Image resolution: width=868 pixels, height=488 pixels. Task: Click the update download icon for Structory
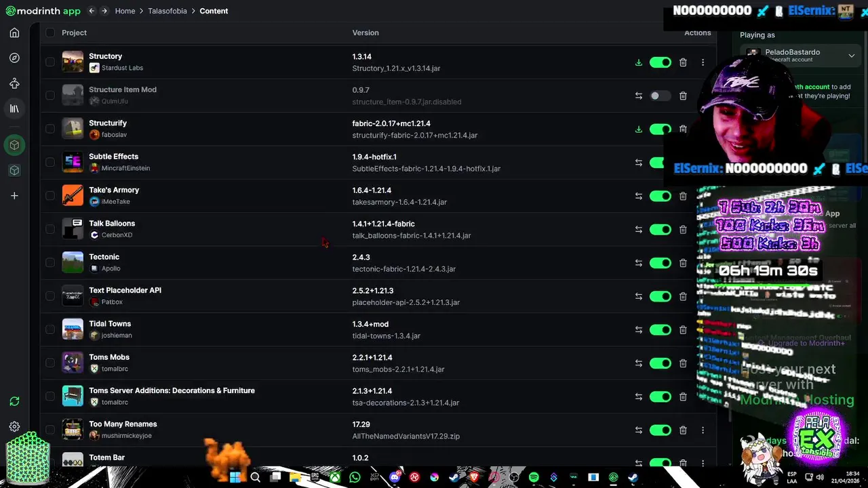pos(638,62)
